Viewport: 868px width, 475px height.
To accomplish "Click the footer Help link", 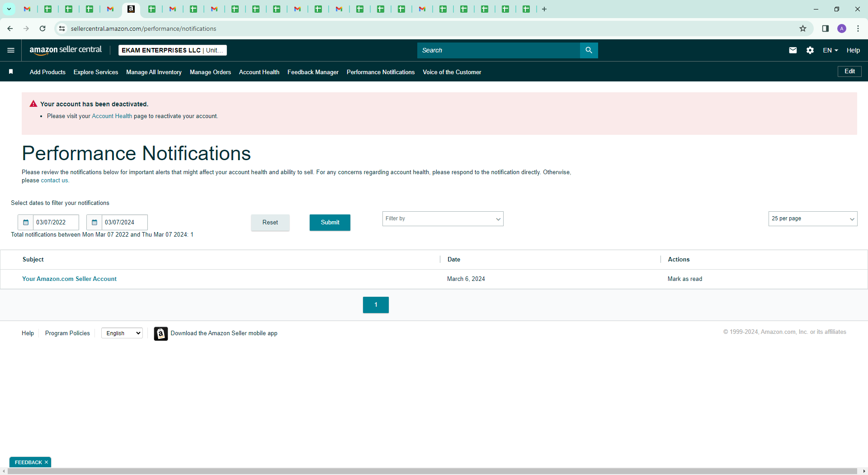I will (28, 333).
